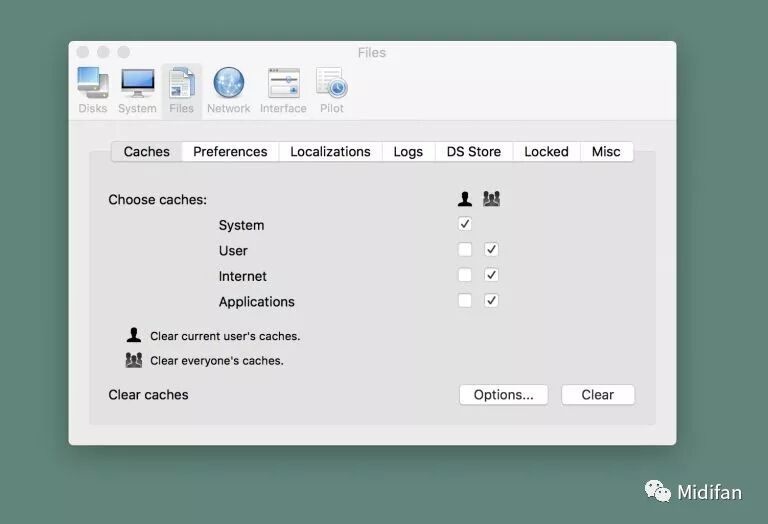This screenshot has width=768, height=524.
Task: Click the 'Applications' cache row label
Action: coord(257,302)
